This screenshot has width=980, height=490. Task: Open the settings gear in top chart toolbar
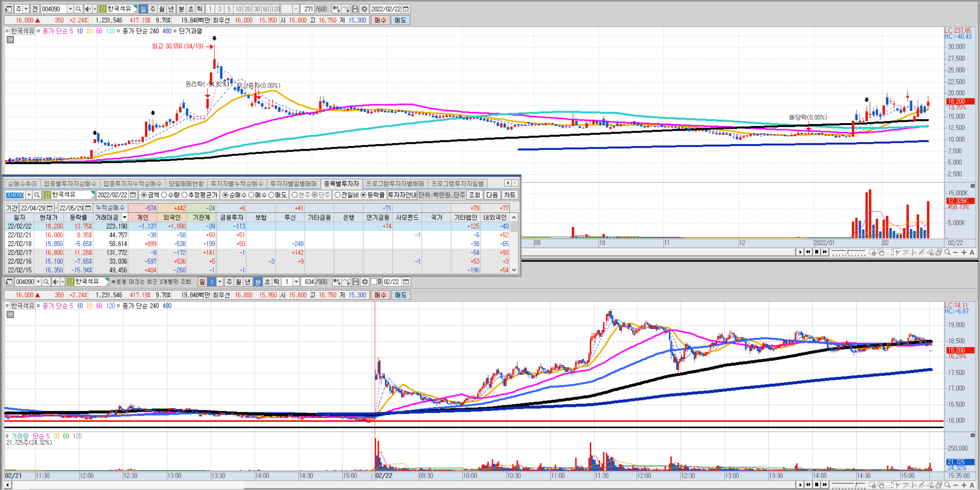pos(364,9)
